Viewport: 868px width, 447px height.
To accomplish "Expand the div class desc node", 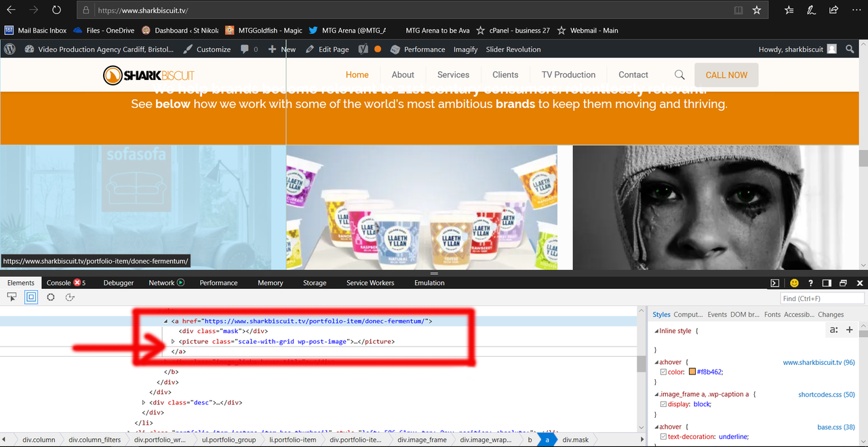I will pyautogui.click(x=144, y=402).
